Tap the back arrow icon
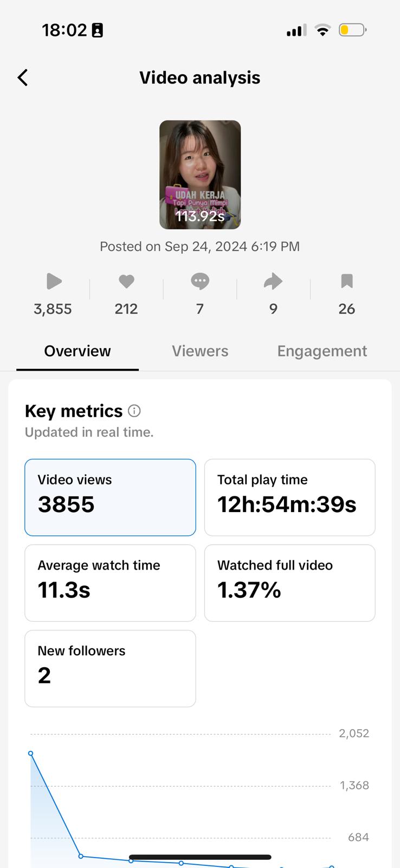 23,78
